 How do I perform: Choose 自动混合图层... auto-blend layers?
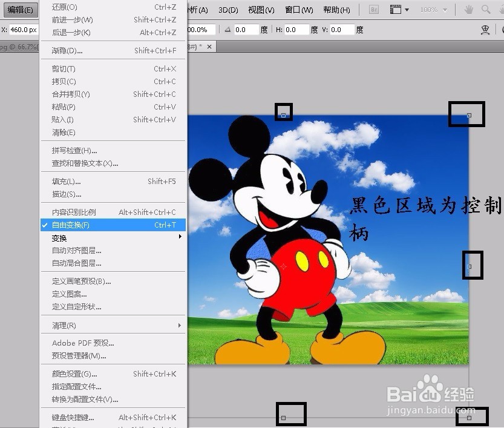[113, 263]
